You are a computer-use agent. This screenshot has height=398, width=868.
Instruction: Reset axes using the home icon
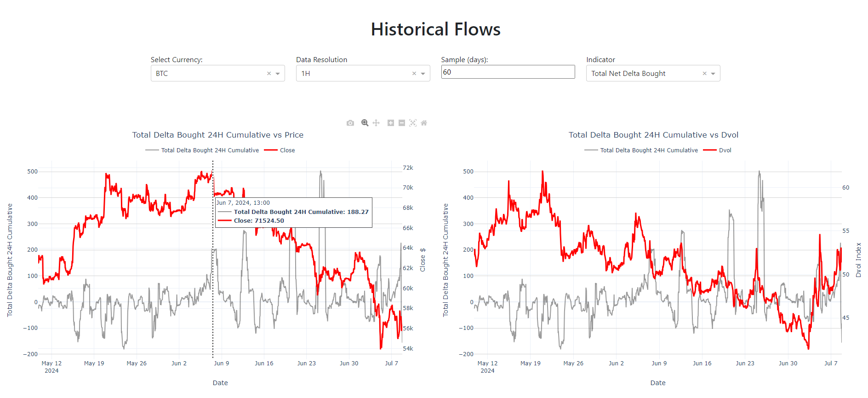click(424, 123)
